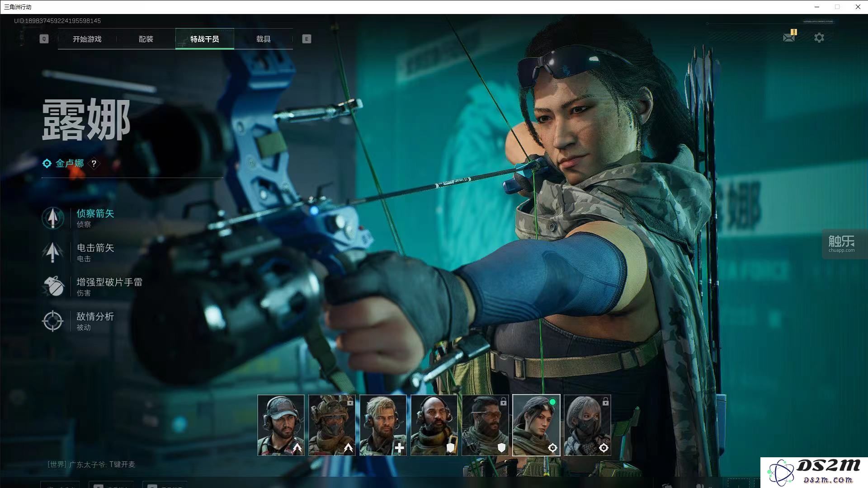The image size is (868, 488).
Task: Choose the selected 露娜 operator portrait
Action: point(536,425)
